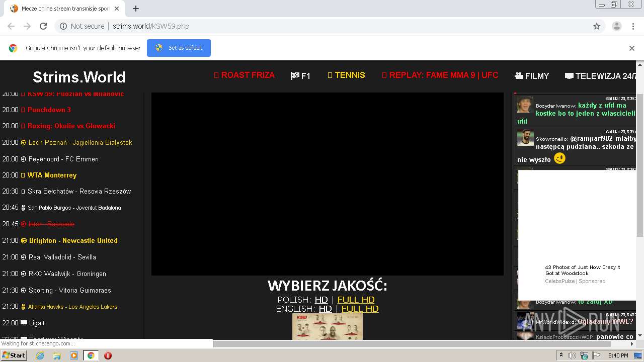This screenshot has width=644, height=362.
Task: Click the TV icon beside Liga+
Action: (x=24, y=323)
